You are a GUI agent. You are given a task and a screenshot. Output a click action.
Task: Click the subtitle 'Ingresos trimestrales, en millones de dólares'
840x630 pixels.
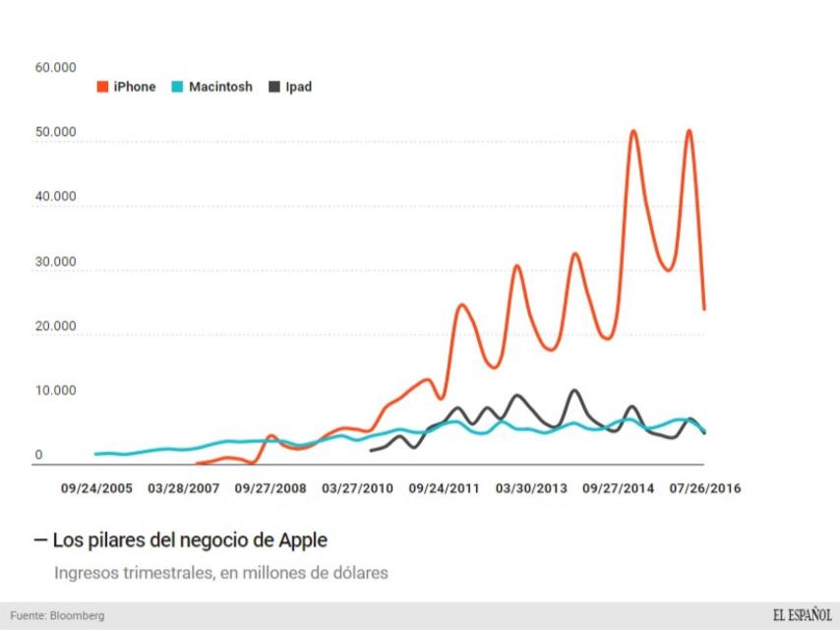coord(221,573)
